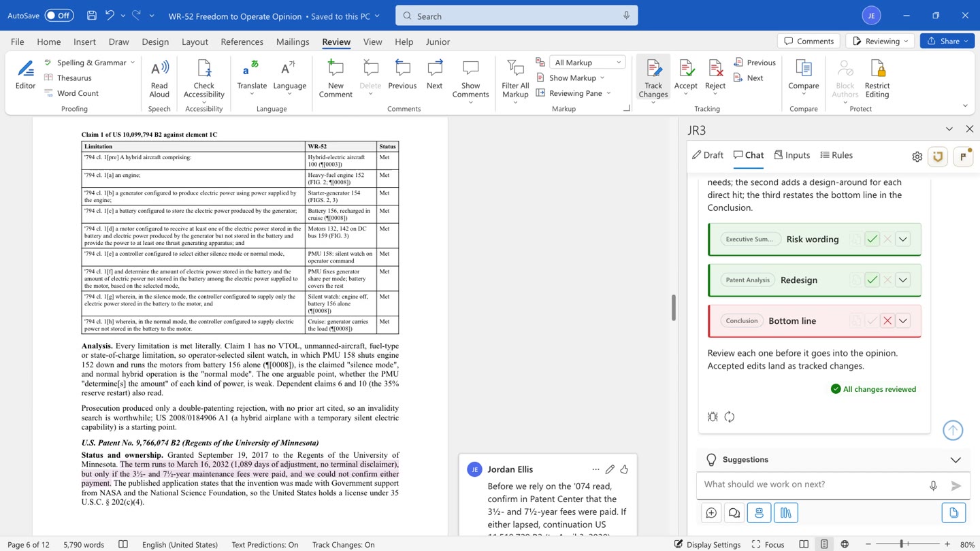Open the Reviewing mode dropdown
980x551 pixels.
[880, 41]
